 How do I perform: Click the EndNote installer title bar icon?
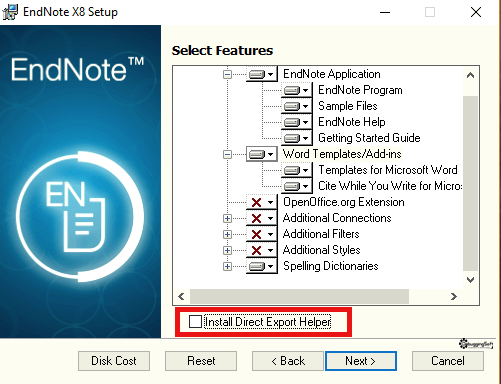[x=10, y=12]
